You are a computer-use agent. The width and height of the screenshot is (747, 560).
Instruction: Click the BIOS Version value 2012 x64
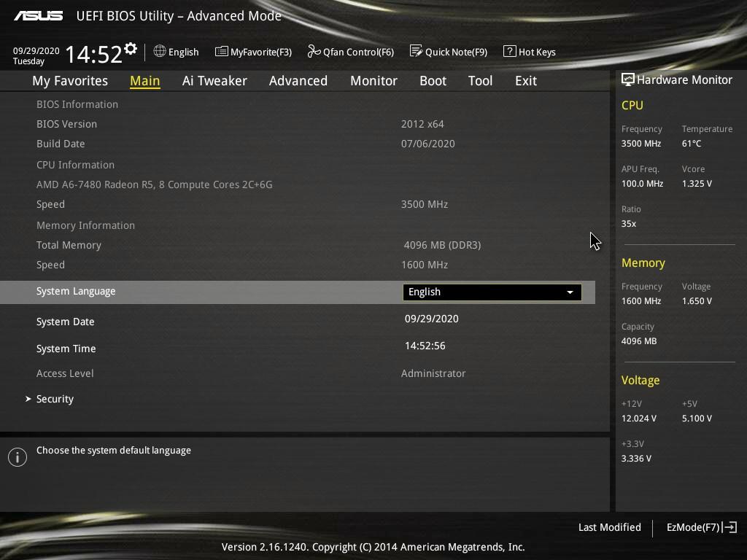(422, 124)
